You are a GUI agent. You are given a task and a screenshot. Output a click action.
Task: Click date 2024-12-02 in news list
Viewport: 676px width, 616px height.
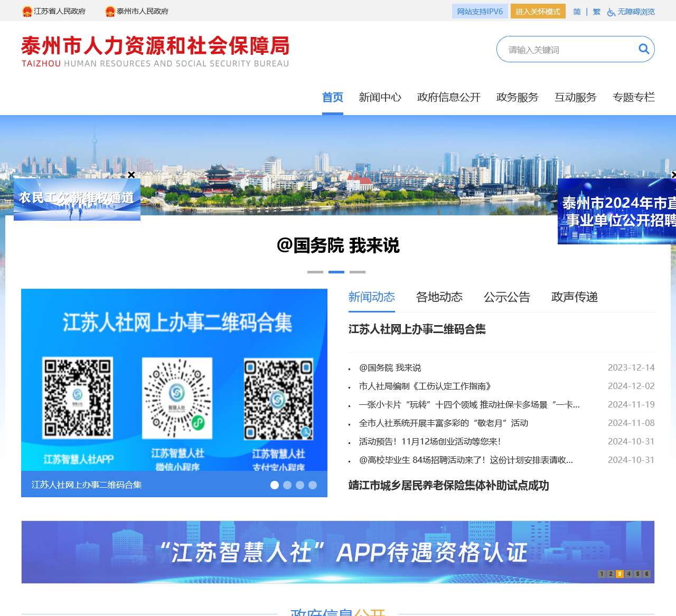pos(631,386)
